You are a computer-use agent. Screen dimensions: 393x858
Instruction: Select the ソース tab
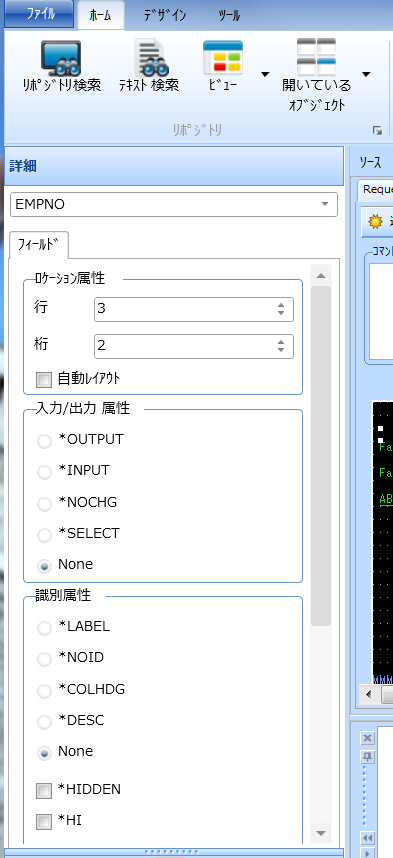click(x=371, y=162)
